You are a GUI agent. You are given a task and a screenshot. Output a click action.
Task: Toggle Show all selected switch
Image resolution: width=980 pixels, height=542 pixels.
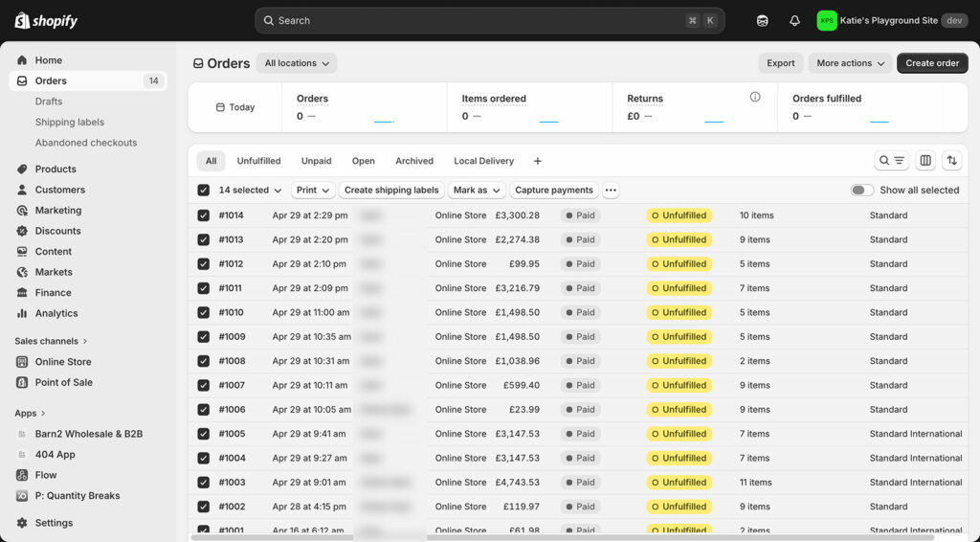click(x=862, y=190)
